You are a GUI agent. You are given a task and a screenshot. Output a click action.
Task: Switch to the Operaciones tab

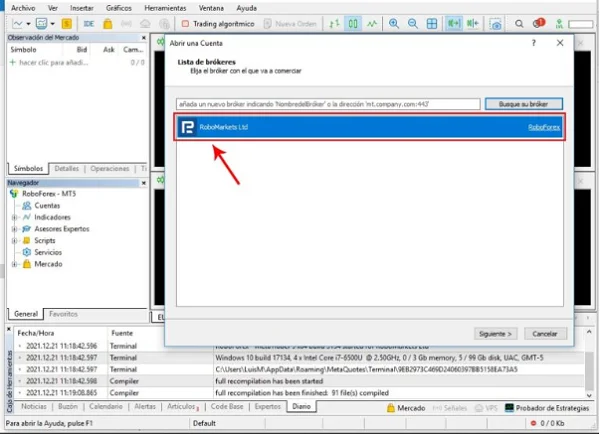point(110,168)
